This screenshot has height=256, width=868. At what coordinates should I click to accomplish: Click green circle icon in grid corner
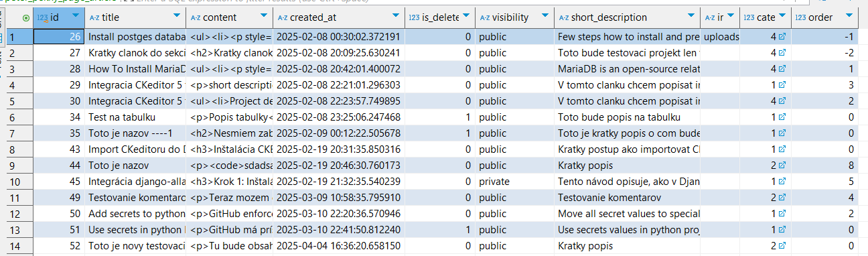click(26, 17)
